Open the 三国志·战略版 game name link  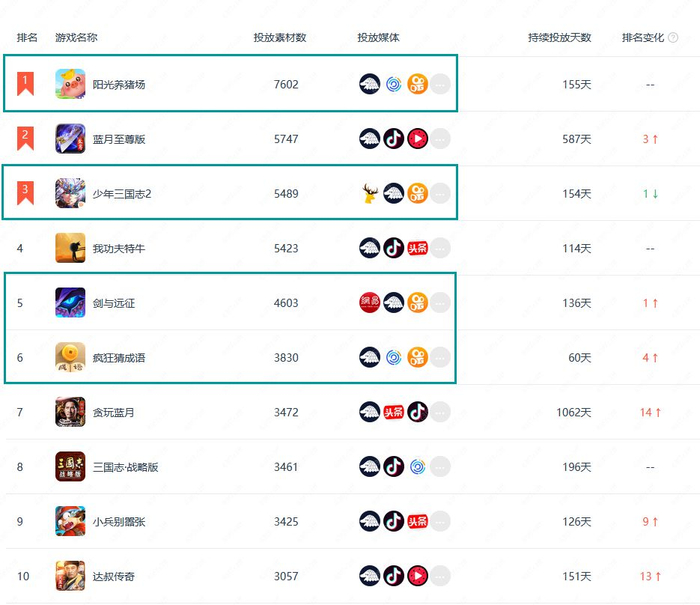[126, 467]
